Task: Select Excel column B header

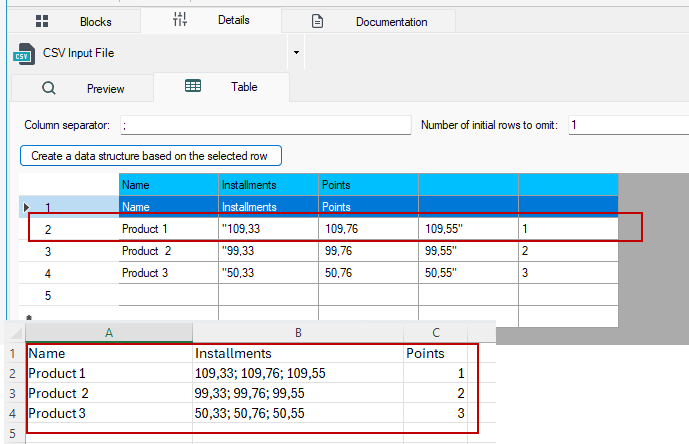Action: pos(298,333)
